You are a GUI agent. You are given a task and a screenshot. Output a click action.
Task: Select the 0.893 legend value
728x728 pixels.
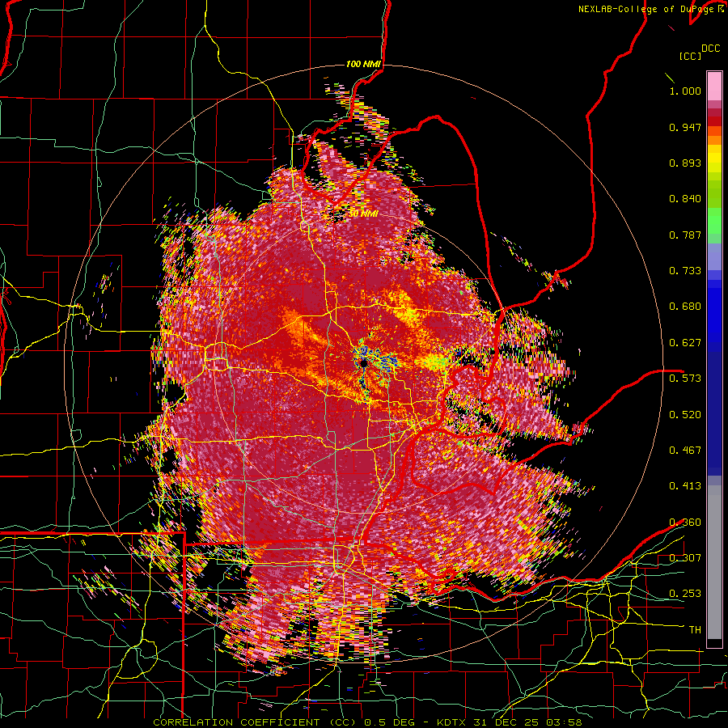point(685,163)
